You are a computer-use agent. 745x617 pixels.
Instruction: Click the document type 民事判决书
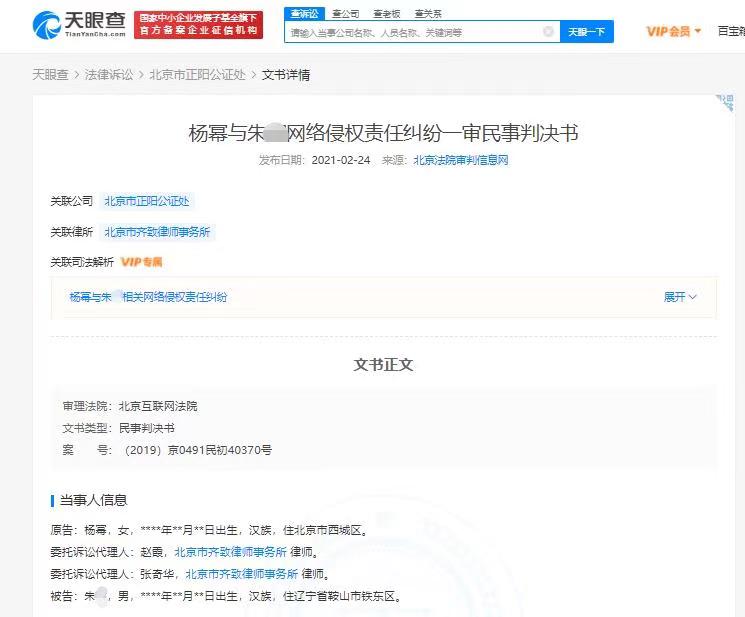(146, 428)
